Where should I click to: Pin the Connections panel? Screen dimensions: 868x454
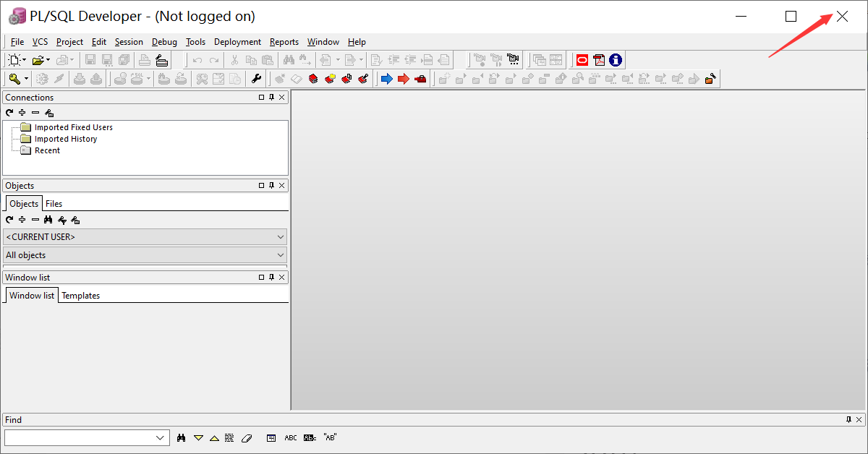(272, 98)
